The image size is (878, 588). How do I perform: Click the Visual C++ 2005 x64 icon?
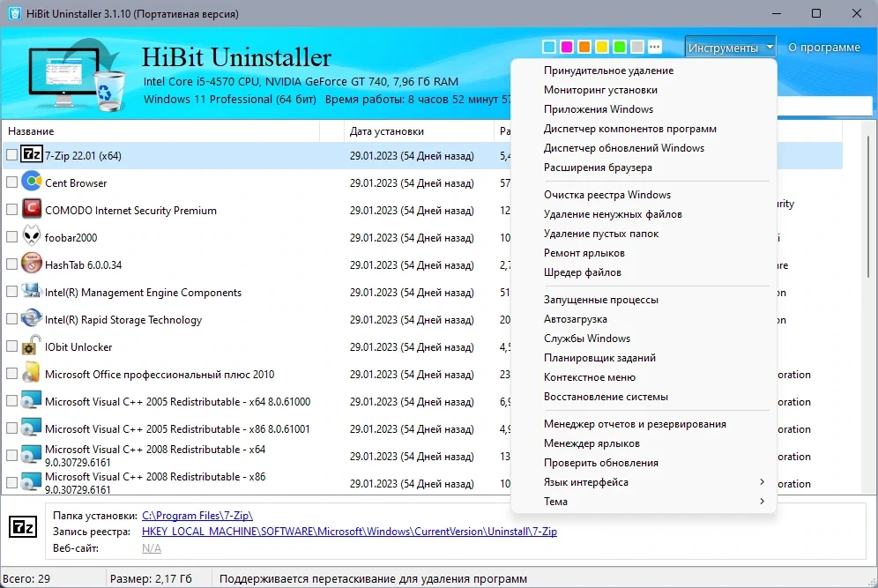[32, 400]
